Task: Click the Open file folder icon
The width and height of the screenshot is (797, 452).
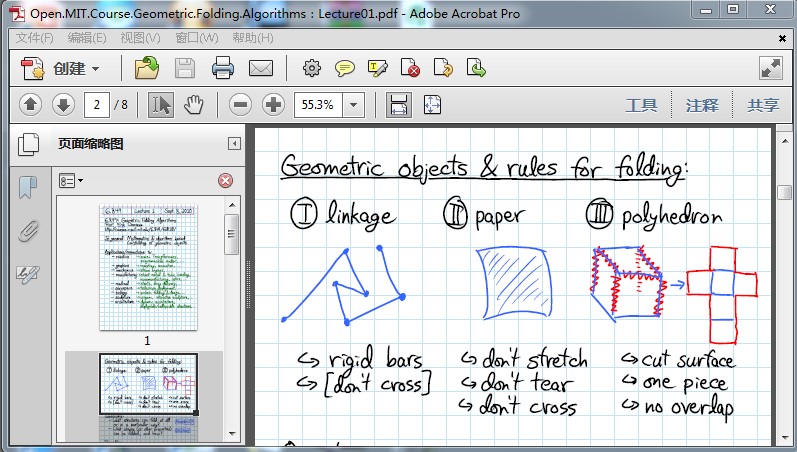Action: tap(147, 68)
